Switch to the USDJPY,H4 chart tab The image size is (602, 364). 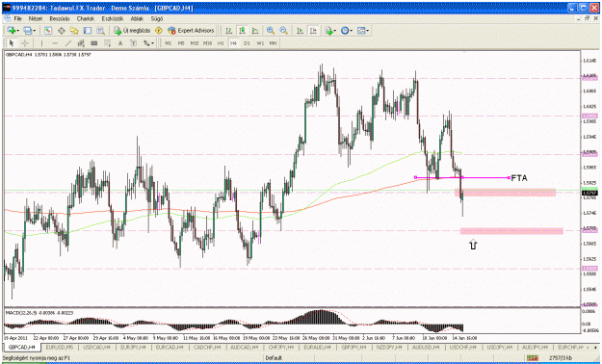[x=500, y=347]
